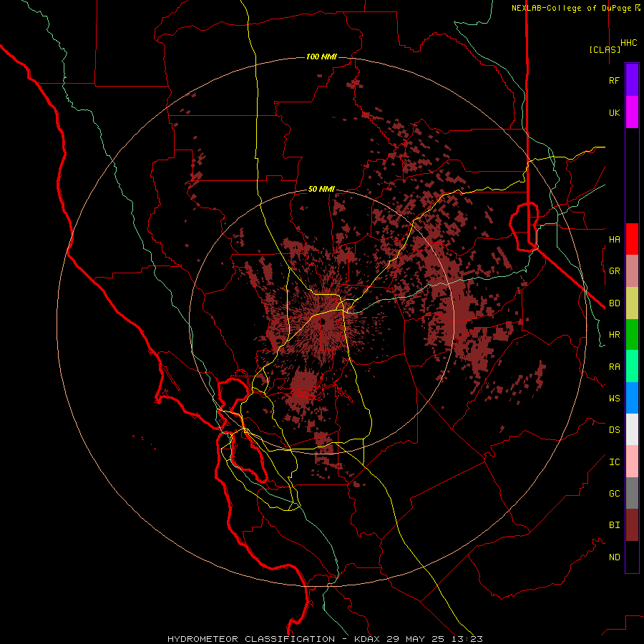Click the "[CLAS]" units label
Screen dimensions: 644x644
[x=605, y=49]
